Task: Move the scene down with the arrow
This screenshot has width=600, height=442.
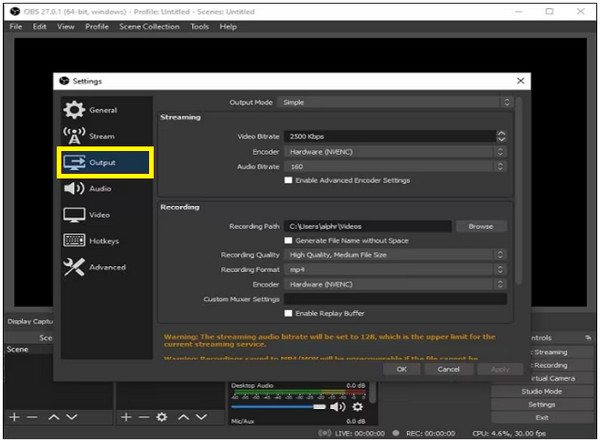Action: (72, 417)
